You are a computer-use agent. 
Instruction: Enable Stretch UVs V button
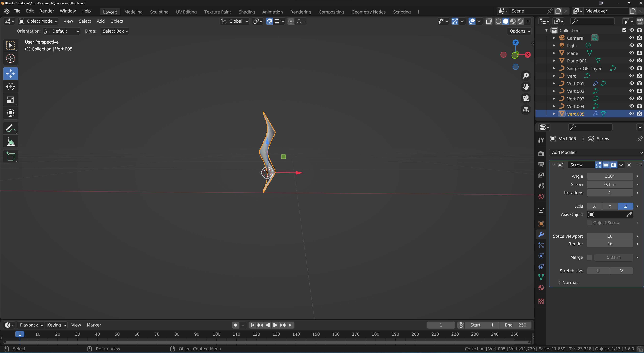click(x=622, y=271)
